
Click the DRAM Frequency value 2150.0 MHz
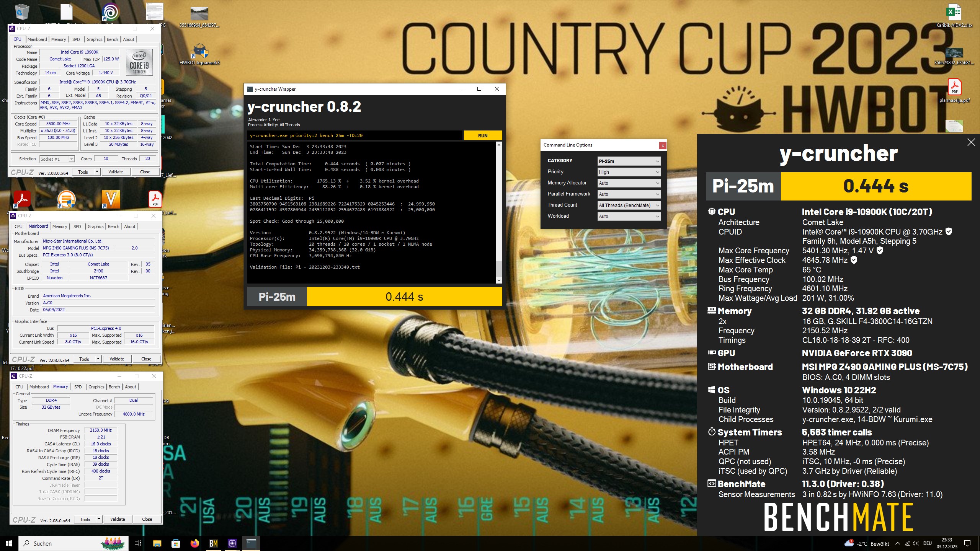tap(101, 430)
